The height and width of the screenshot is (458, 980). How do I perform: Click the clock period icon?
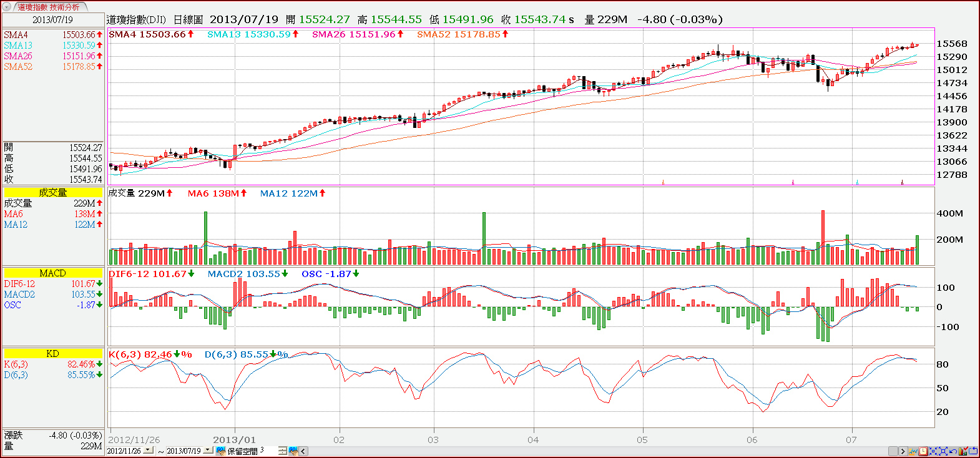pyautogui.click(x=923, y=451)
